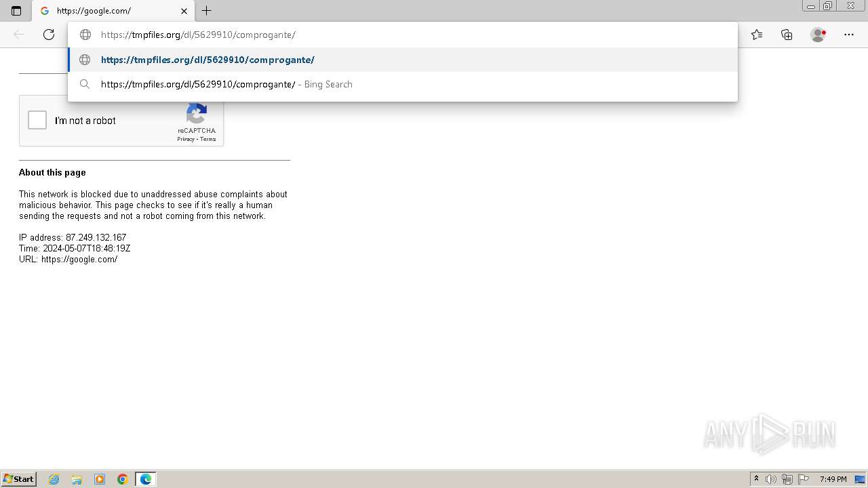Launch Chrome from taskbar
This screenshot has width=868, height=488.
click(x=123, y=479)
